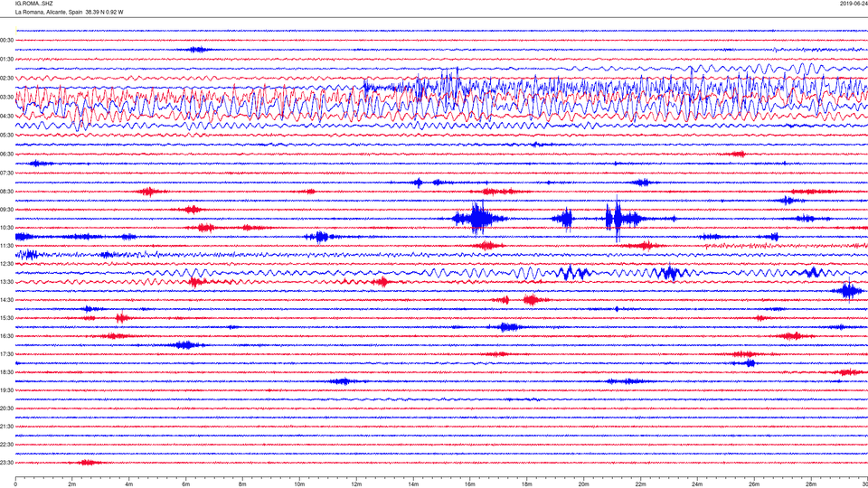This screenshot has height=488, width=868.
Task: Select the 20:30 time label
Action: pyautogui.click(x=6, y=408)
